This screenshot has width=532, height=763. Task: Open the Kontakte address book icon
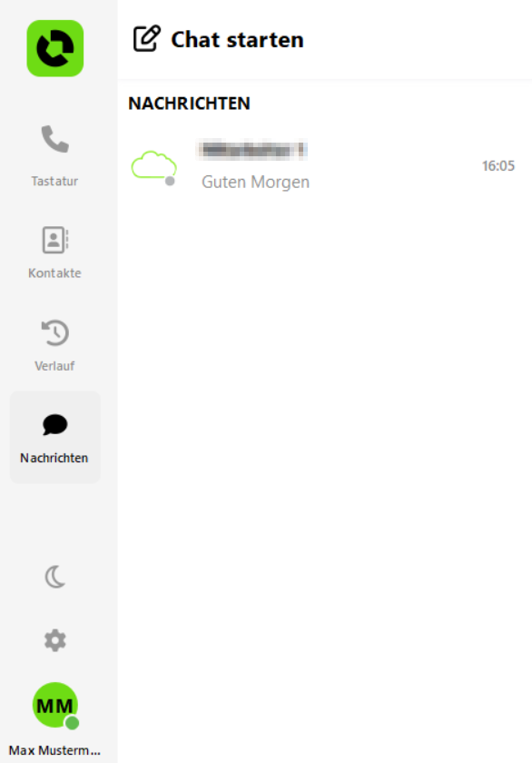(x=55, y=240)
